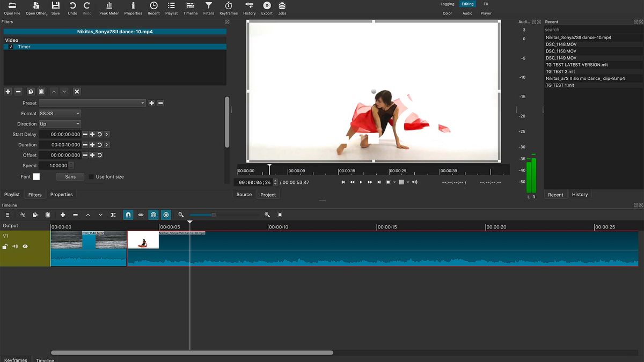The height and width of the screenshot is (362, 644).
Task: Open the History toolbar icon
Action: click(249, 8)
